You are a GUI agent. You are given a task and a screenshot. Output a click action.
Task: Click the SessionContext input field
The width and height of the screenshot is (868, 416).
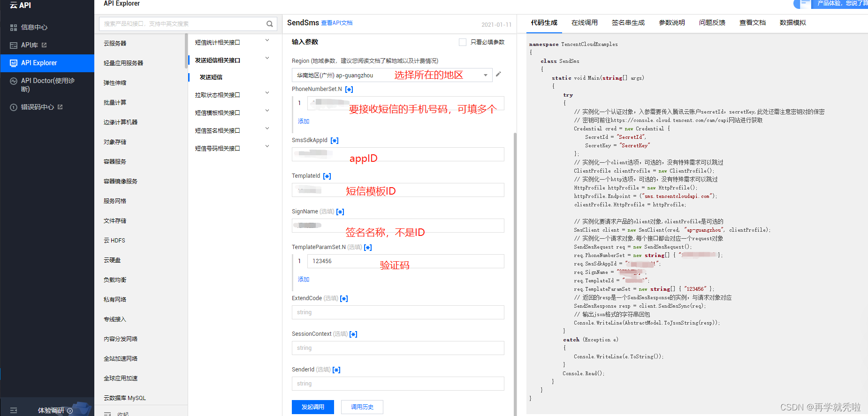(398, 348)
